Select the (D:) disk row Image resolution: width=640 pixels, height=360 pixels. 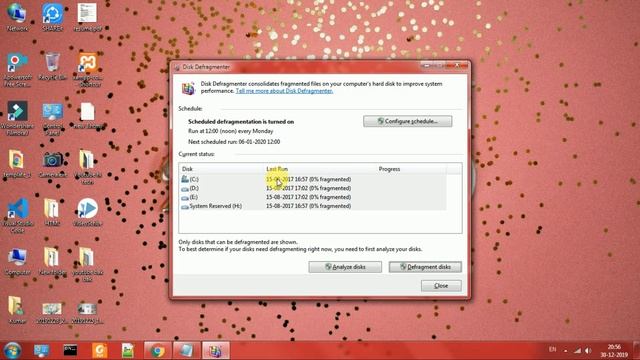click(313, 188)
